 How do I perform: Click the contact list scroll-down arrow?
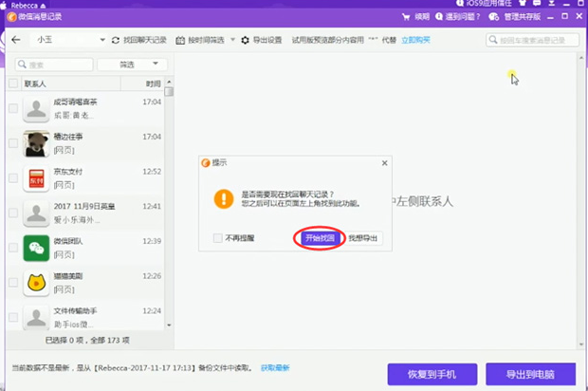[169, 325]
